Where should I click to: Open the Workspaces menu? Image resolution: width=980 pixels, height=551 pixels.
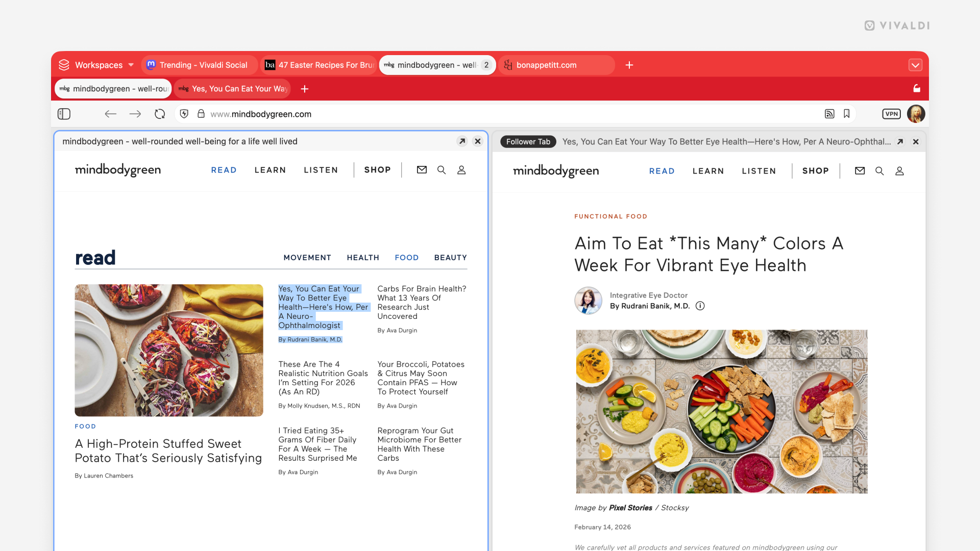(x=96, y=65)
